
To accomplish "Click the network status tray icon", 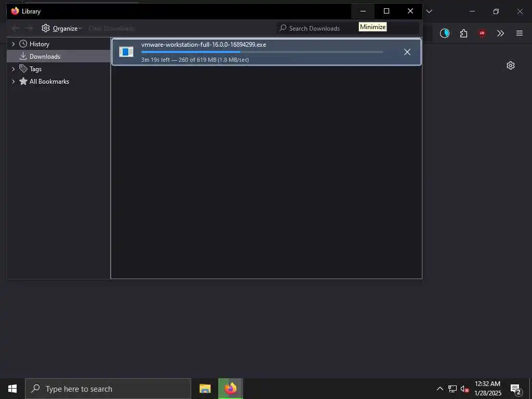I will [x=453, y=389].
